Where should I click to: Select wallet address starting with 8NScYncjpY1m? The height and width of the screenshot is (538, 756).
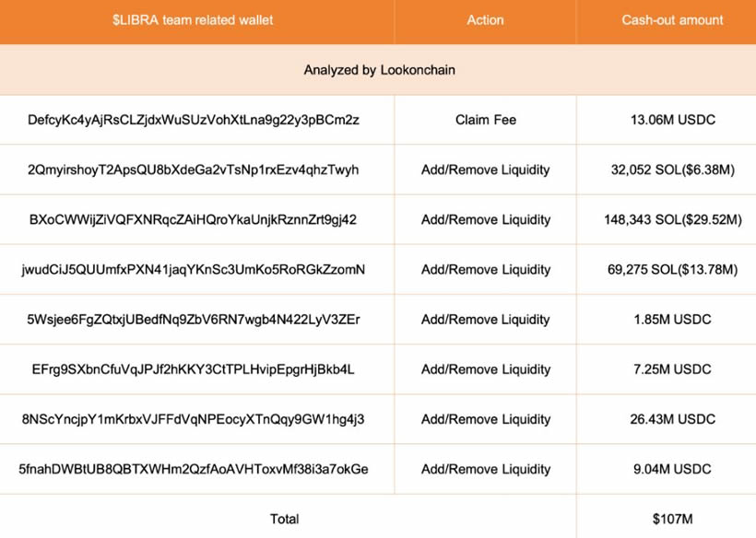tap(194, 419)
